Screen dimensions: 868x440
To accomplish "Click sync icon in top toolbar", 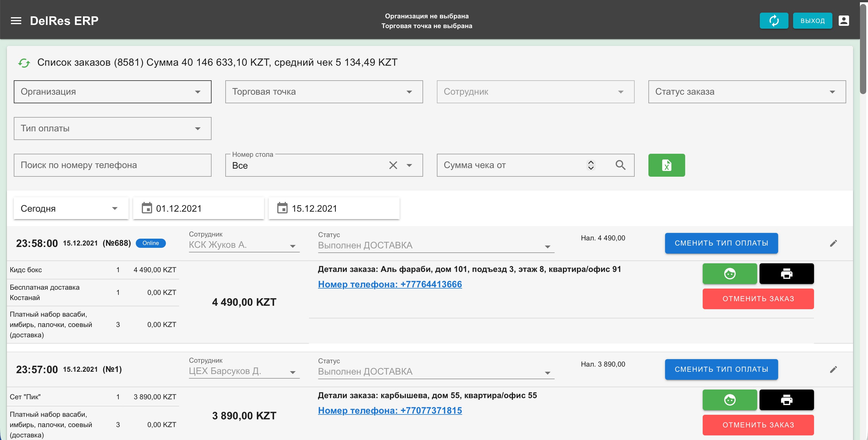I will 774,20.
